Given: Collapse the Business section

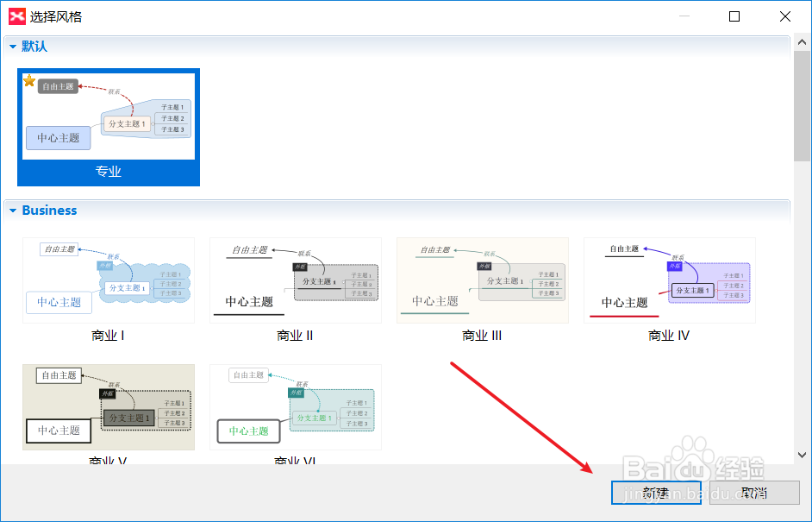Looking at the screenshot, I should [13, 211].
